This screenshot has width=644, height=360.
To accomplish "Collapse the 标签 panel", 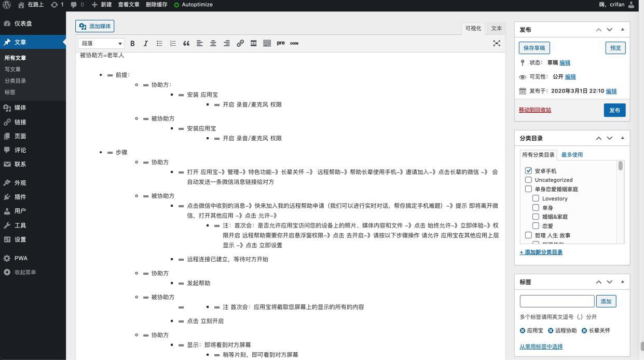I will (622, 282).
